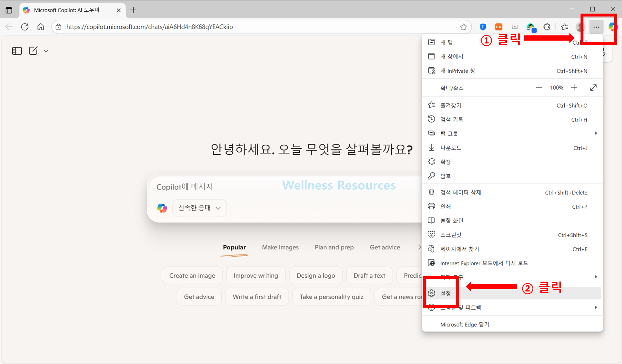Open 즐겨찾기 menu entry
This screenshot has height=364, width=622.
coord(512,105)
